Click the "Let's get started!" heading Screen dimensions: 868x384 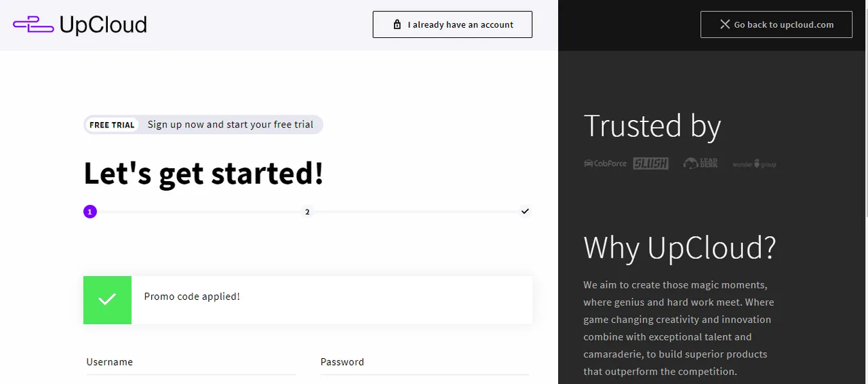203,174
